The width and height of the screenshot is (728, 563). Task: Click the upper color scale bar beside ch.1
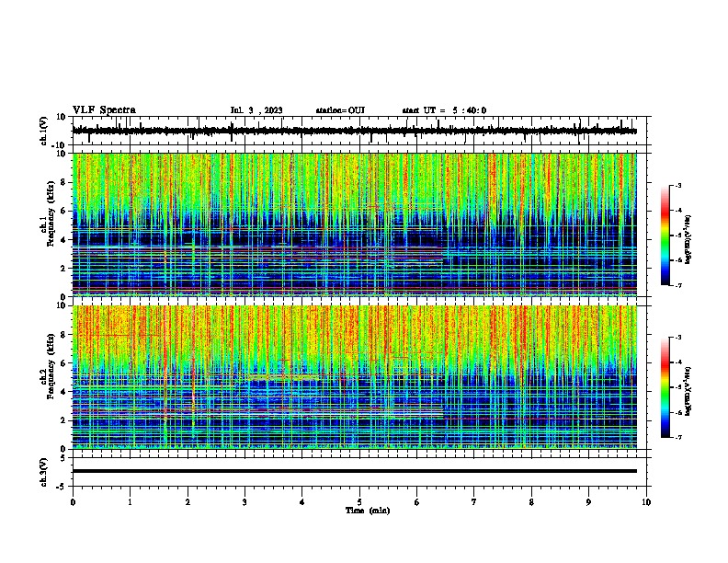pos(665,236)
